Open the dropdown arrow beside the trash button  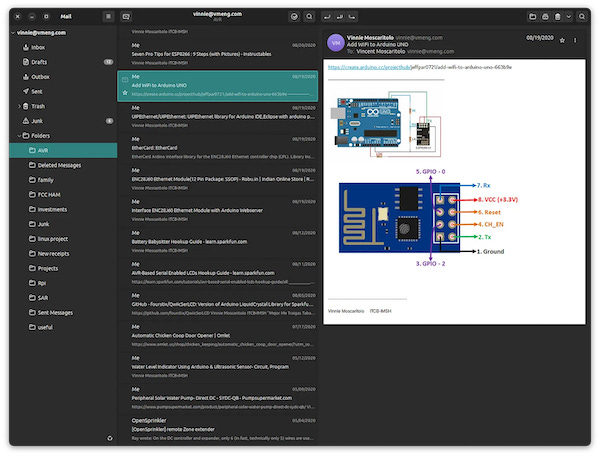[569, 16]
